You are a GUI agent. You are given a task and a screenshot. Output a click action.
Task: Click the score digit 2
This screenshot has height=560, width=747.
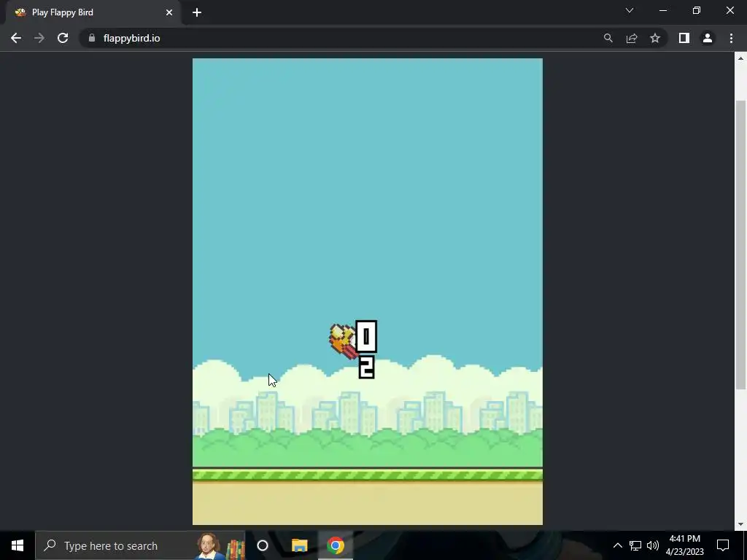tap(366, 368)
